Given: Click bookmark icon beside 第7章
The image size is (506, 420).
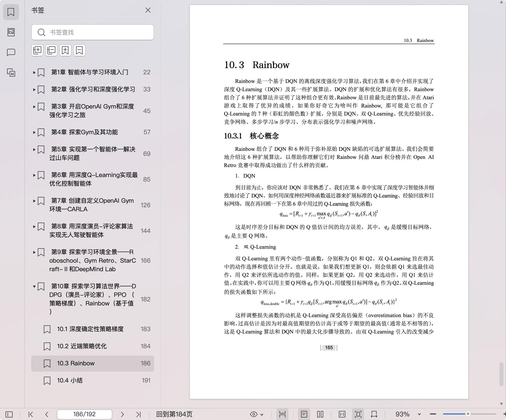Looking at the screenshot, I should pyautogui.click(x=41, y=201).
